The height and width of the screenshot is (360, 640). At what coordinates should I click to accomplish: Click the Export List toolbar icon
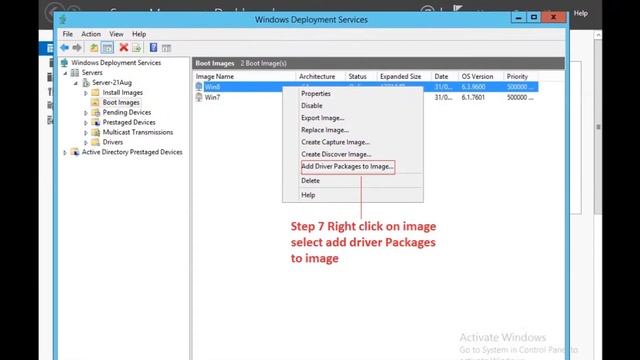pos(137,48)
